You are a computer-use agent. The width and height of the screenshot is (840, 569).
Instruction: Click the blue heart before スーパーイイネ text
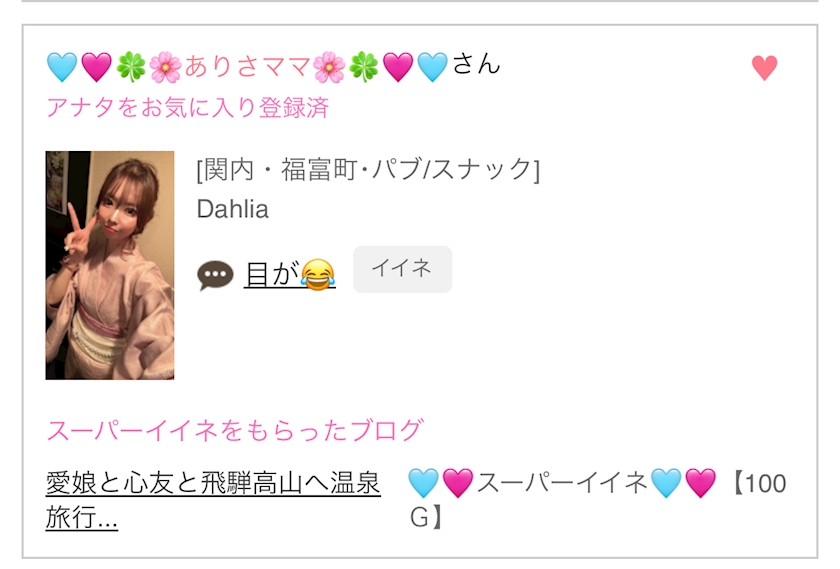pos(424,483)
